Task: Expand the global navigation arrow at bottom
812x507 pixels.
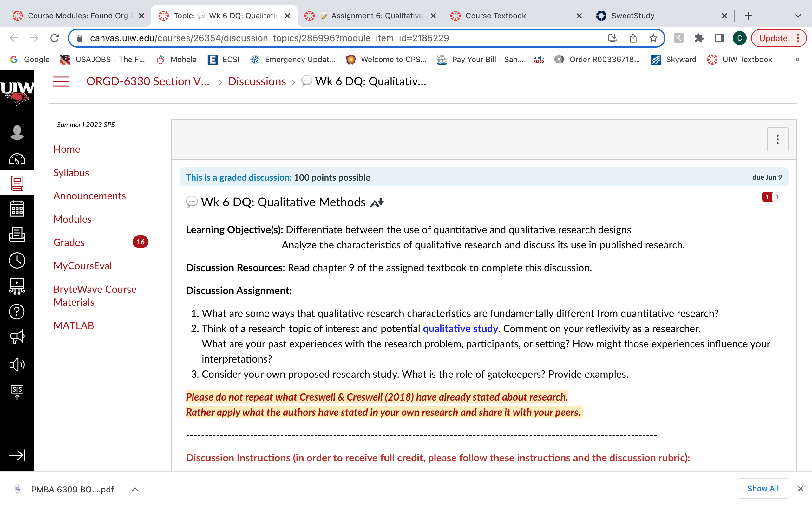Action: pyautogui.click(x=17, y=455)
